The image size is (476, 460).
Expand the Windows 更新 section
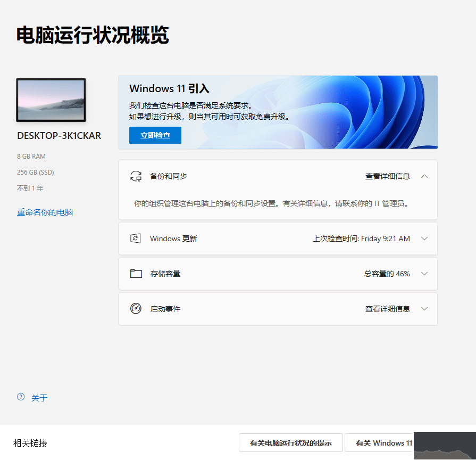coord(424,239)
